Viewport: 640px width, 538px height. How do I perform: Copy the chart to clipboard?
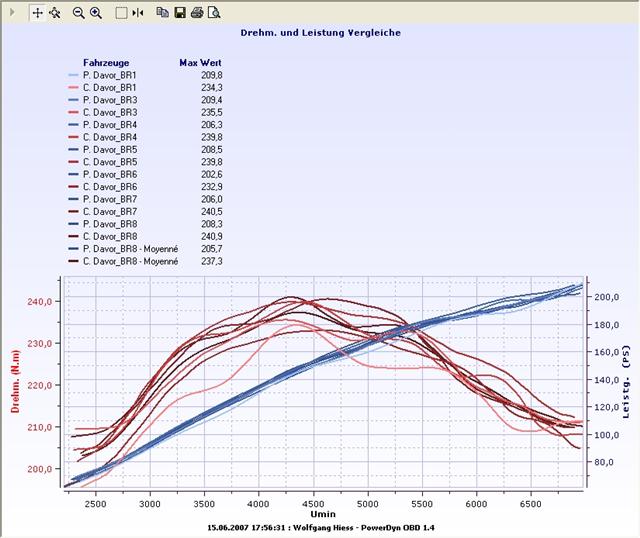click(x=163, y=13)
